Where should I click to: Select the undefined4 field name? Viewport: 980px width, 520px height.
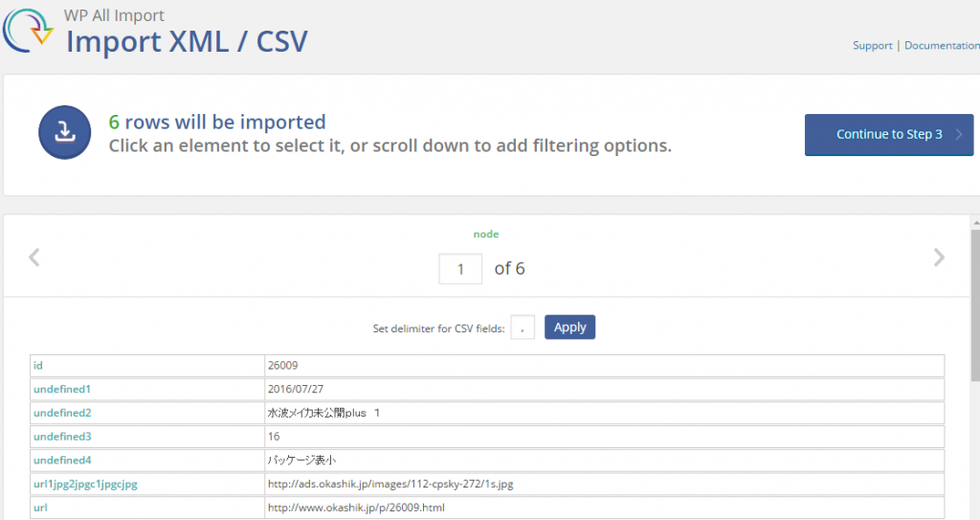(x=62, y=460)
